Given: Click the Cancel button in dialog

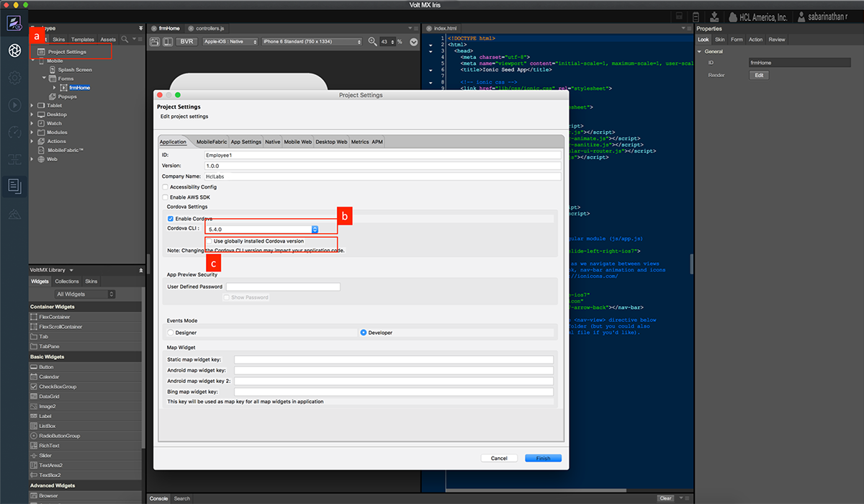Looking at the screenshot, I should click(499, 458).
